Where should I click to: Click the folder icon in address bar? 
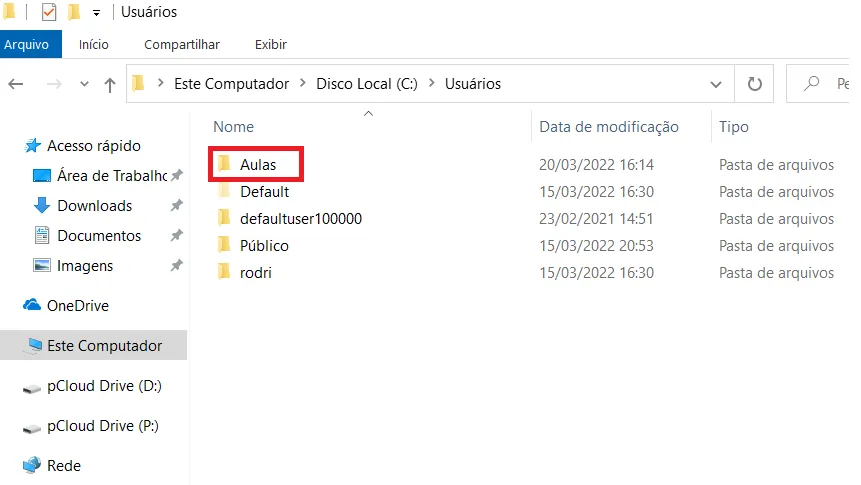139,83
